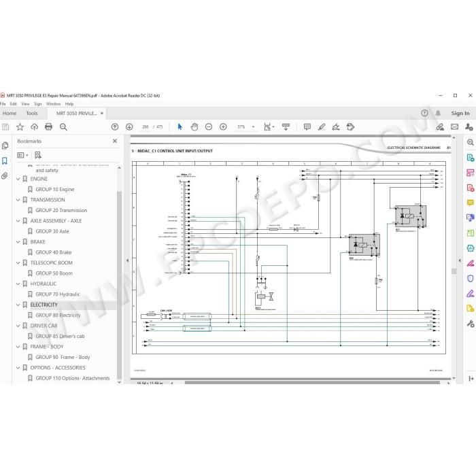Image resolution: width=476 pixels, height=476 pixels.
Task: Open the Window menu
Action: 54,104
